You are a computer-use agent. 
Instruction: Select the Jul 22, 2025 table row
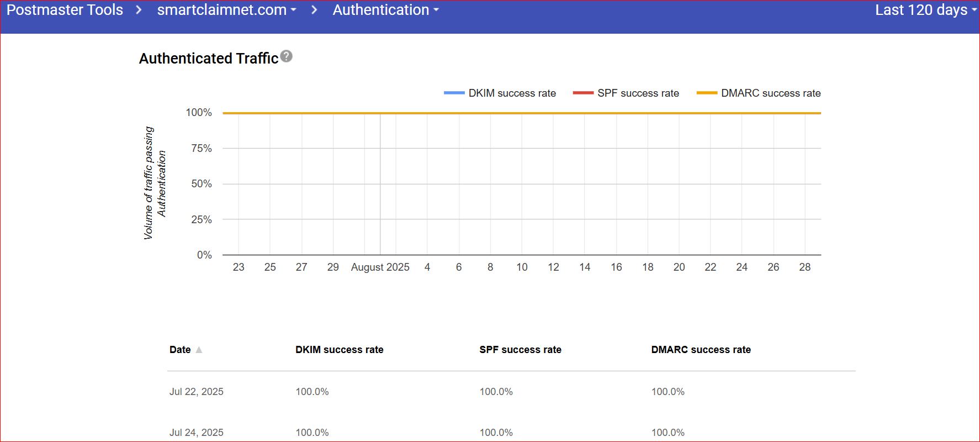click(197, 392)
